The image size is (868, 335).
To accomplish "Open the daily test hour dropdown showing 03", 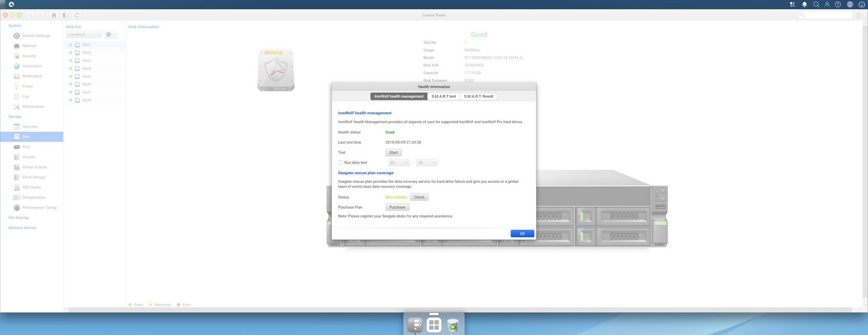I will tap(399, 163).
